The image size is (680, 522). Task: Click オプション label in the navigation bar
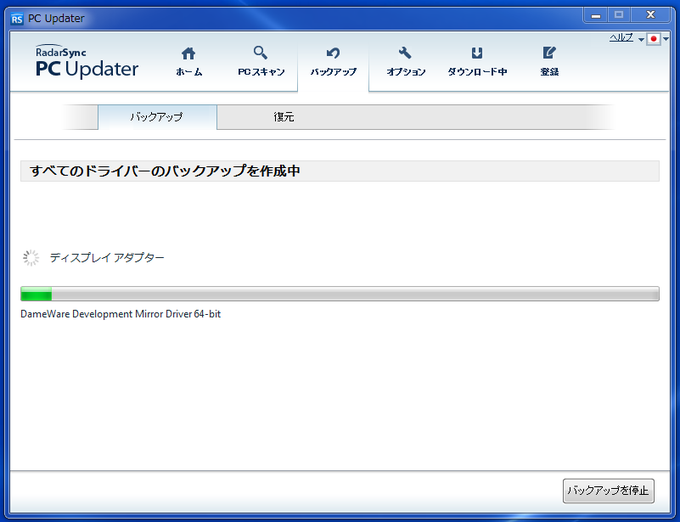coord(406,72)
